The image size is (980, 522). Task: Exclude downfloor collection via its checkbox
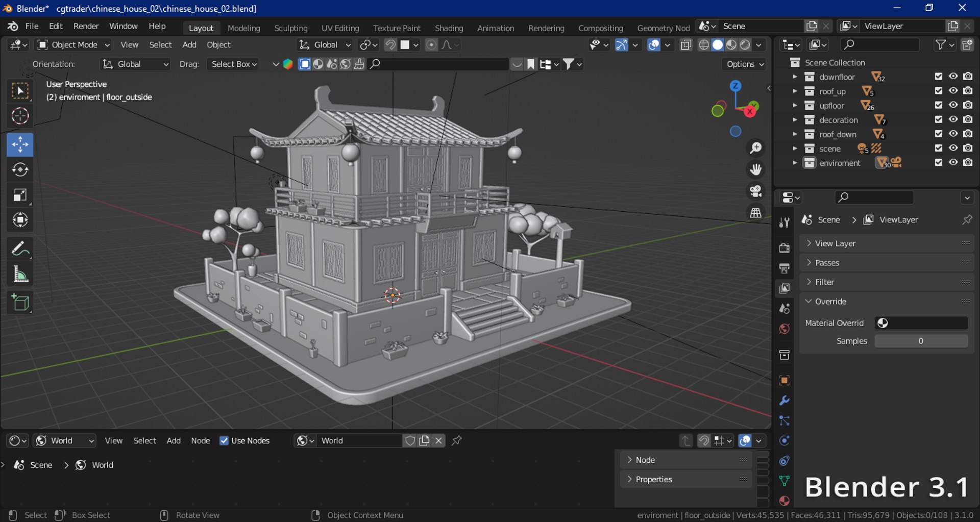(938, 77)
